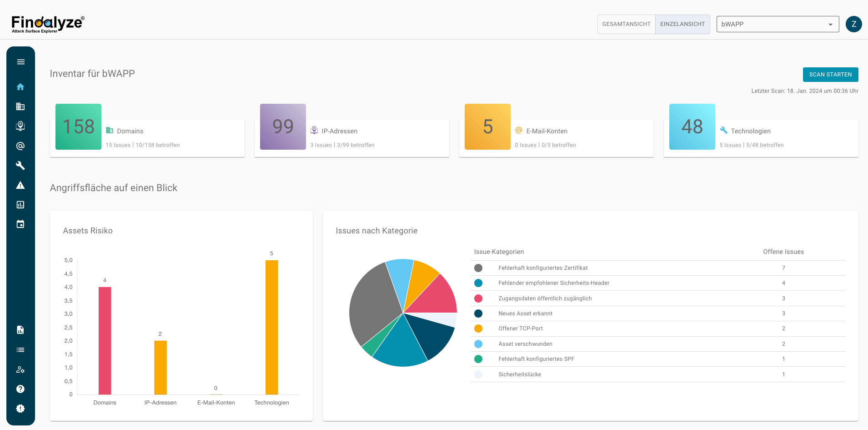Open the help question mark icon

tap(20, 389)
